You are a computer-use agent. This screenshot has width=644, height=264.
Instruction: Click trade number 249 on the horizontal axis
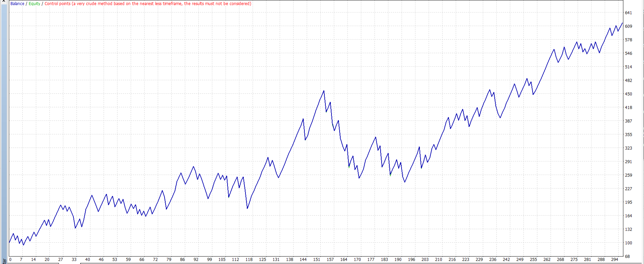(520, 260)
